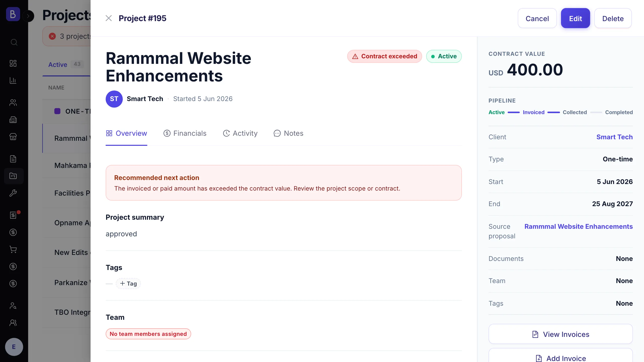The image size is (644, 362).
Task: Switch to the Activity tab
Action: tap(240, 133)
